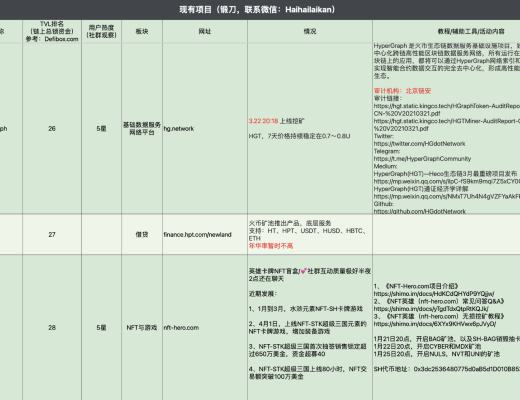
Task: Select the 火币矿池推出产品 description text
Action: 308,231
